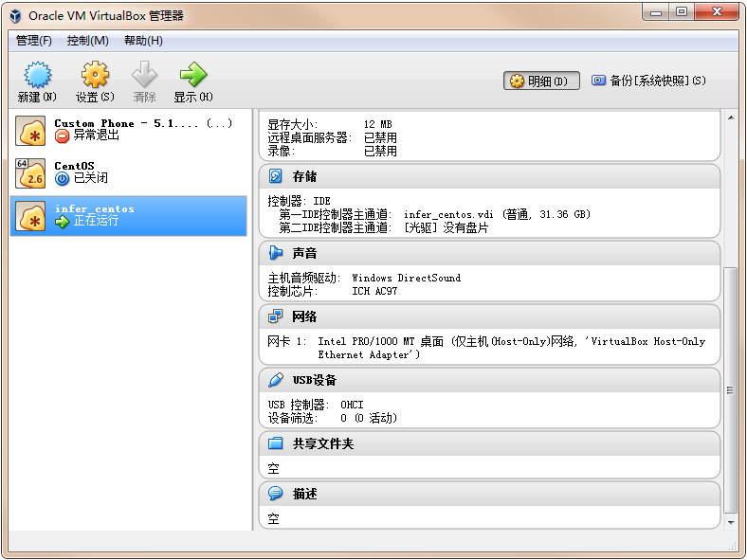The height and width of the screenshot is (560, 747).
Task: Click the 异常退出 aborted status icon
Action: (x=62, y=136)
